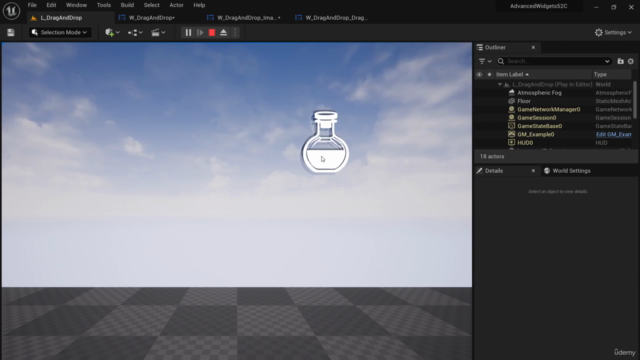Click the GameNetworkManager0 row icon
This screenshot has height=360, width=640.
(511, 109)
